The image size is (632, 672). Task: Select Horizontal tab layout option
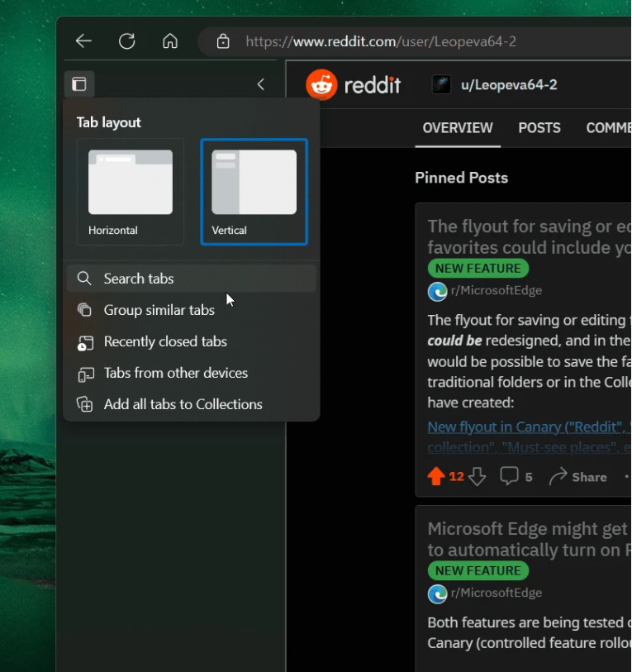click(x=131, y=192)
